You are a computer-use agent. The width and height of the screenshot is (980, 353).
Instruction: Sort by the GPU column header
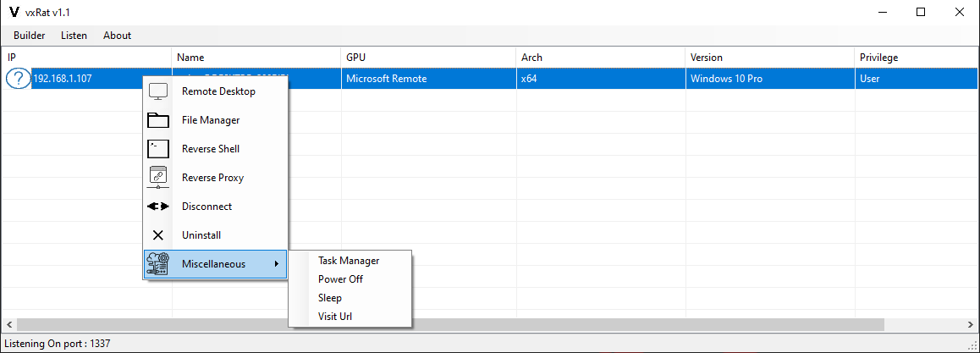point(428,57)
